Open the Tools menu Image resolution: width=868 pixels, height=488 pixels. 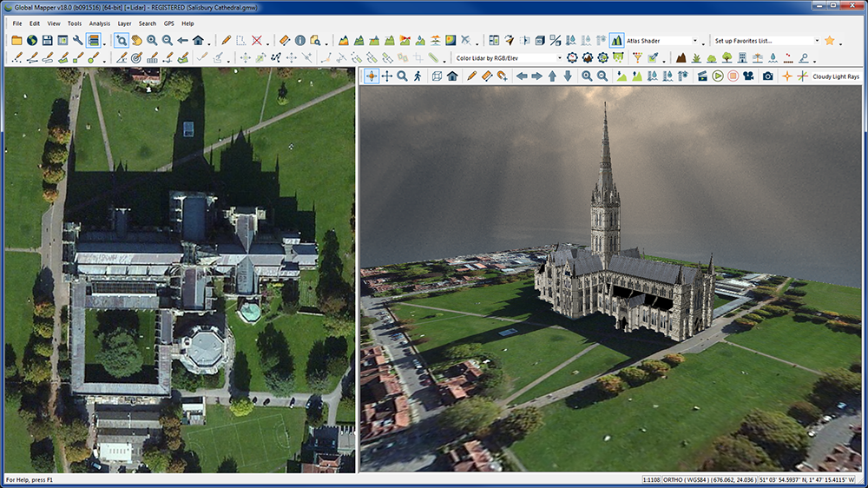pyautogui.click(x=74, y=23)
